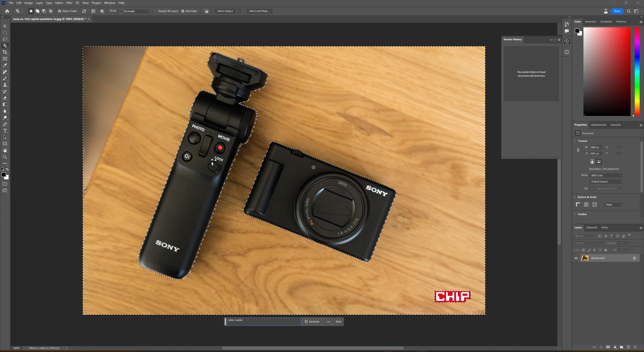Open the Mode Rectangle dropdown

pyautogui.click(x=135, y=11)
